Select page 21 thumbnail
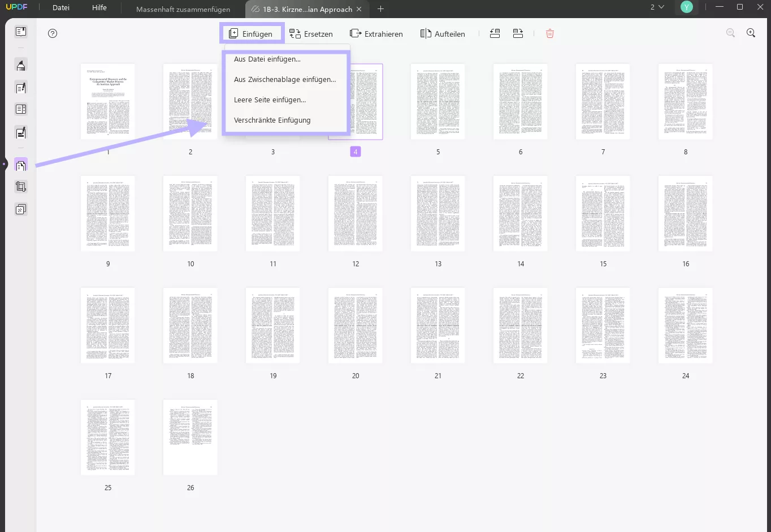Screen dimensions: 771x532 (x=438, y=326)
